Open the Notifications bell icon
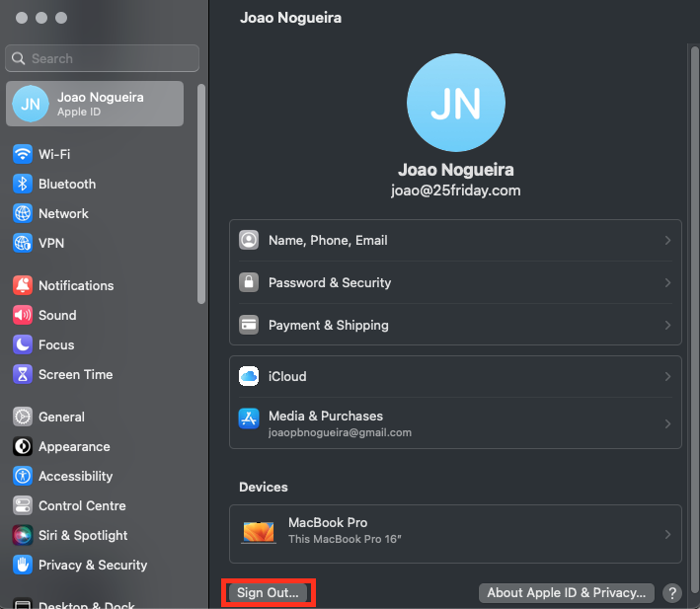This screenshot has height=609, width=700. click(x=23, y=285)
